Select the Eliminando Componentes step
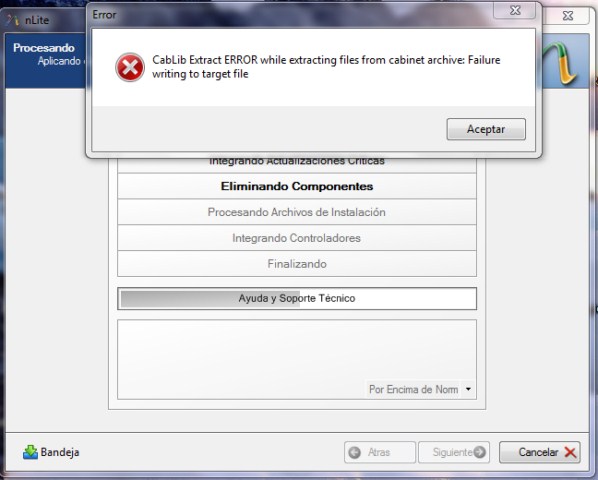598x480 pixels. [297, 186]
